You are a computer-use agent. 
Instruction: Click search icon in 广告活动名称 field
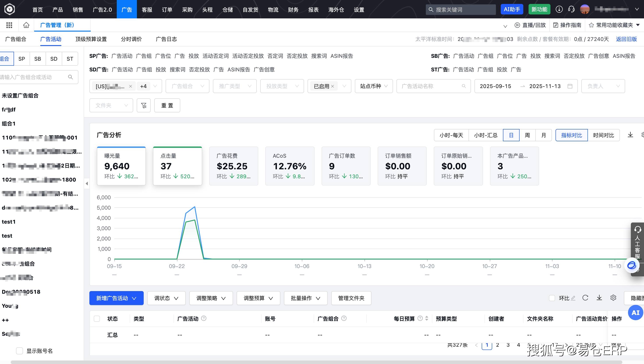point(464,86)
